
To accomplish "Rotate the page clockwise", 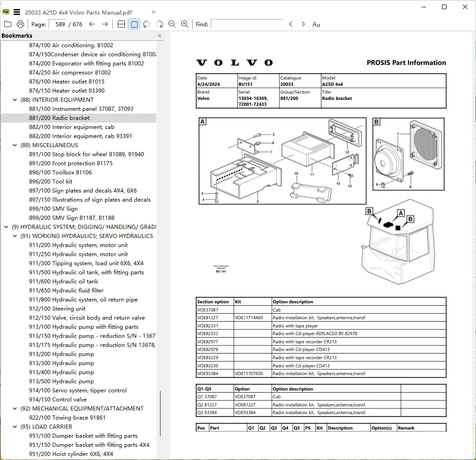I will (x=159, y=24).
